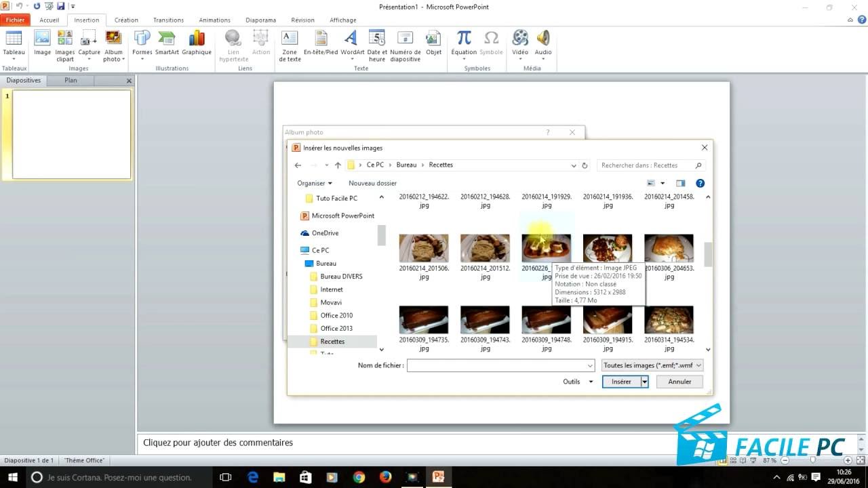This screenshot has width=868, height=488.
Task: Open the Fichier tab
Action: [15, 20]
